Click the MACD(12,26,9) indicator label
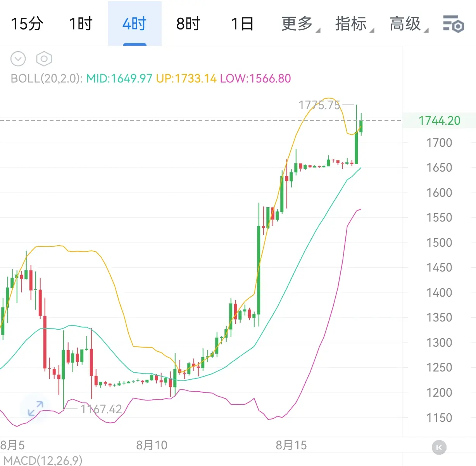476x466 pixels. (x=43, y=460)
